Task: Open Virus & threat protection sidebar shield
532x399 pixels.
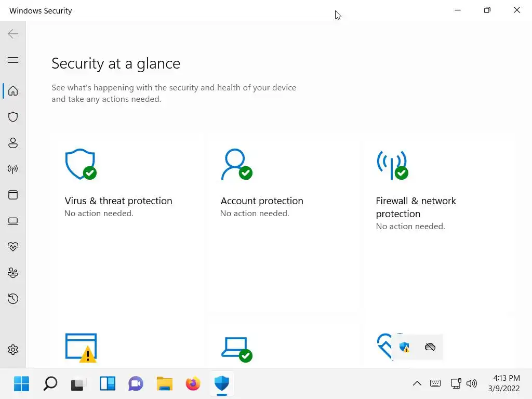Action: (x=13, y=117)
